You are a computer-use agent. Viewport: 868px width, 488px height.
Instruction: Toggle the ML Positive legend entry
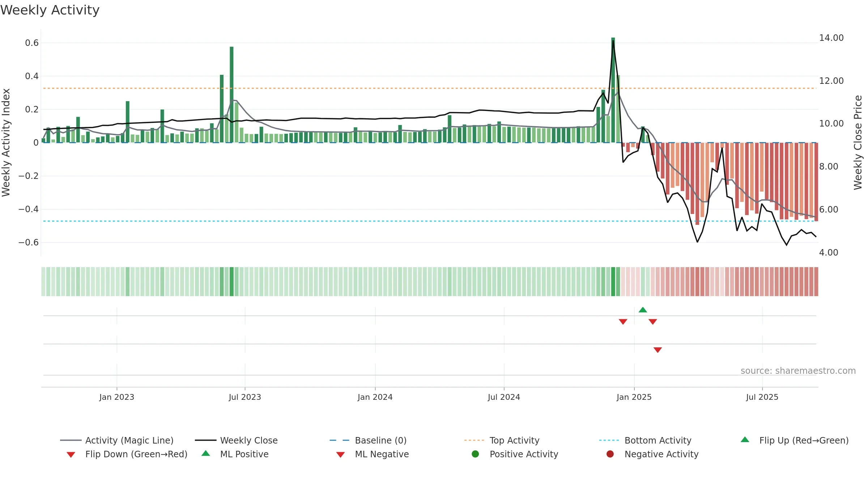235,454
